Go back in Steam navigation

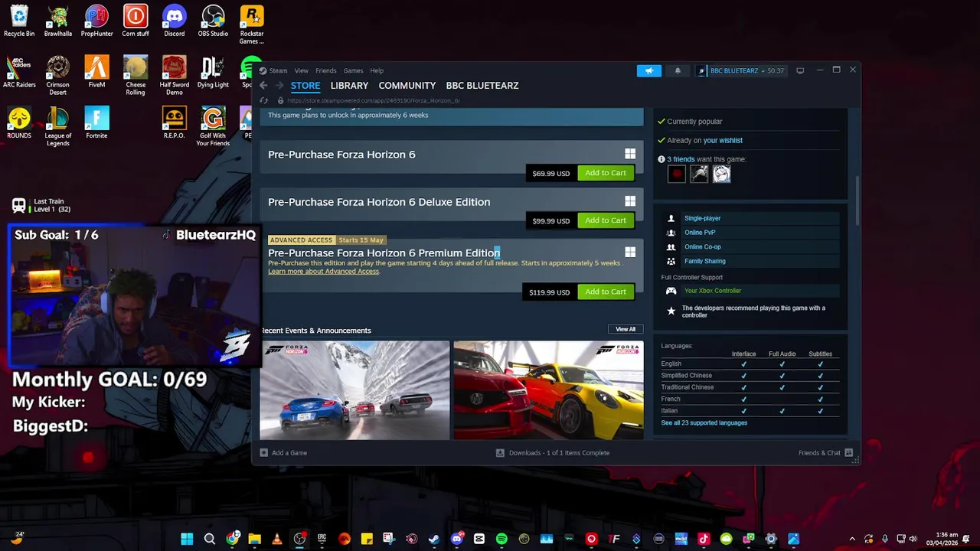[263, 86]
